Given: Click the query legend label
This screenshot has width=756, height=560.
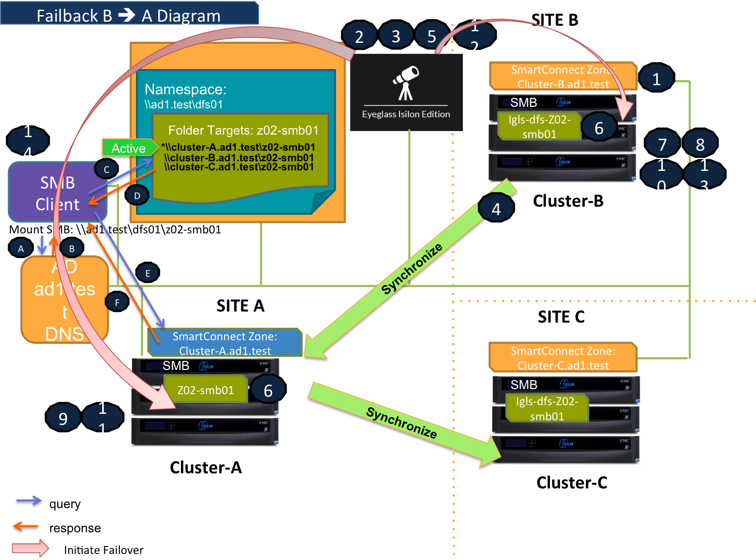Looking at the screenshot, I should coord(65,504).
